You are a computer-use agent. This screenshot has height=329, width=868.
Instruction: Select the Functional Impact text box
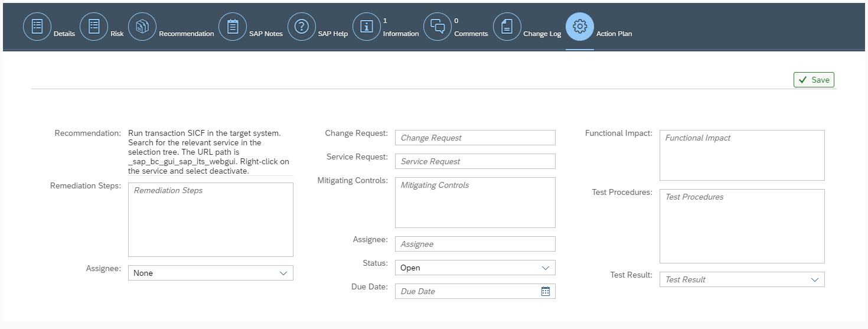pyautogui.click(x=742, y=155)
